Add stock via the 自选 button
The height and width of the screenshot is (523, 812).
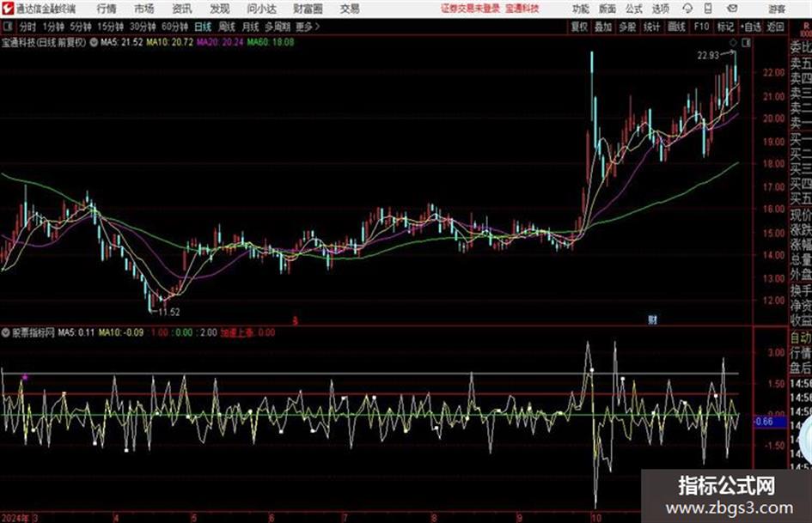pyautogui.click(x=751, y=27)
